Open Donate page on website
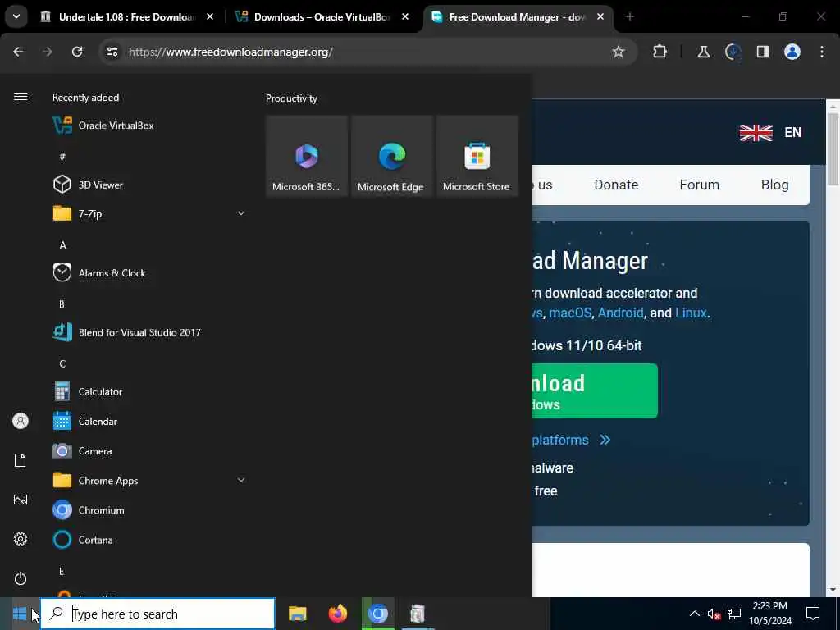Screen dimensions: 840x630 coord(616,185)
